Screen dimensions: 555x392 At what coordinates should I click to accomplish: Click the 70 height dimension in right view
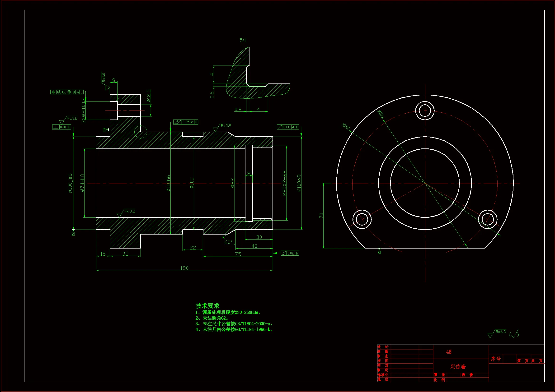click(x=321, y=215)
